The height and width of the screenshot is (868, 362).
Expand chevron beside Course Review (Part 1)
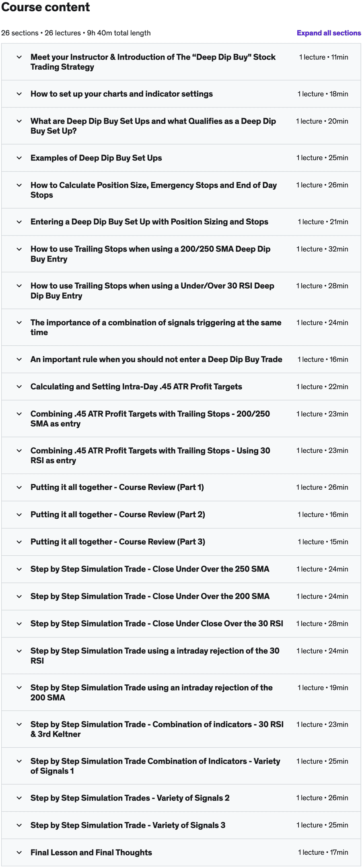pyautogui.click(x=19, y=487)
